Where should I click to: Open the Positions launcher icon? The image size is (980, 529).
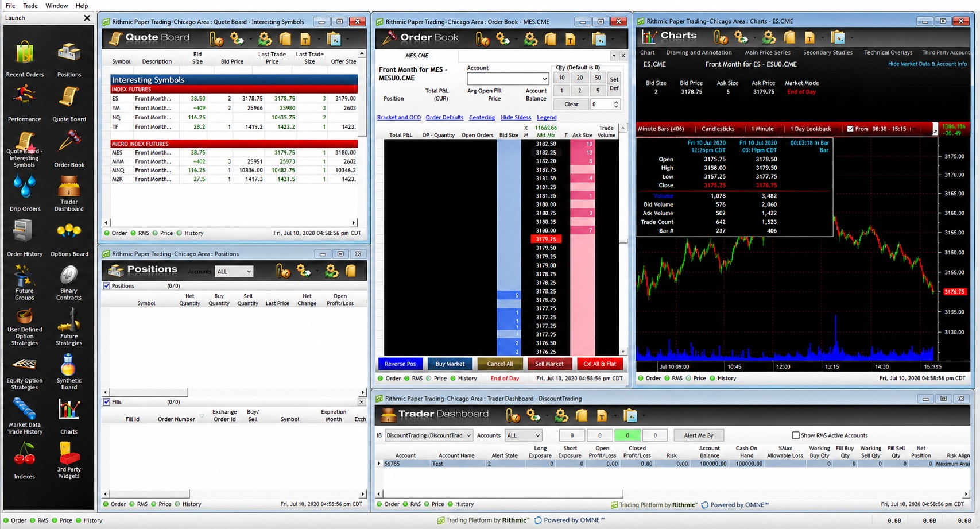point(69,59)
